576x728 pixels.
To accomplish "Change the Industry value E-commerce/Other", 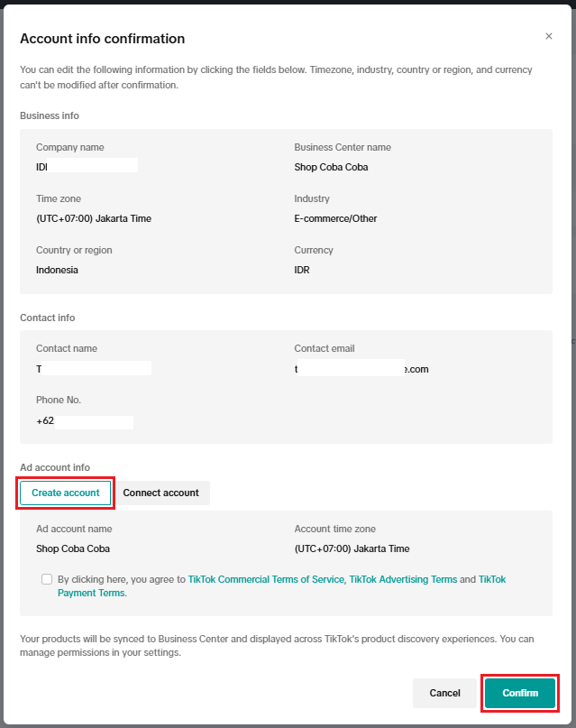I will (x=335, y=218).
